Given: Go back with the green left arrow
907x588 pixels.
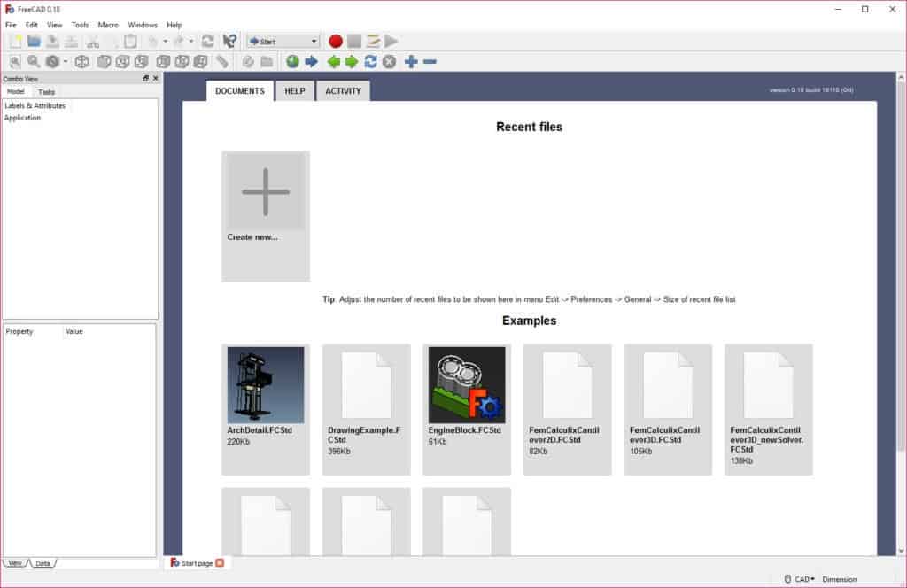Looking at the screenshot, I should click(333, 61).
